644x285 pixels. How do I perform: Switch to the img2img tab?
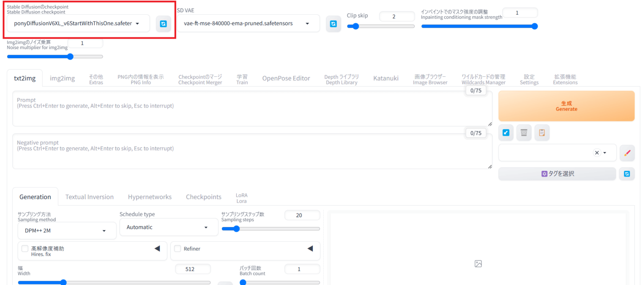click(62, 78)
